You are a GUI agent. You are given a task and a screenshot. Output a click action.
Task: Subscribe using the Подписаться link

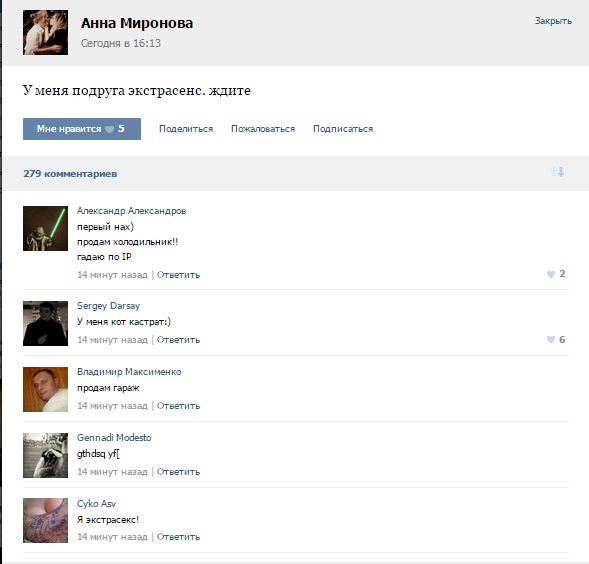[343, 129]
